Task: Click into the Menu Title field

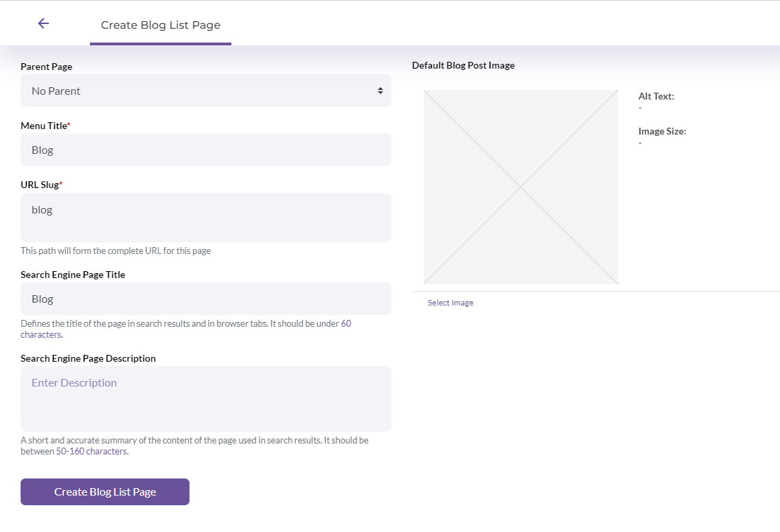Action: [x=206, y=150]
